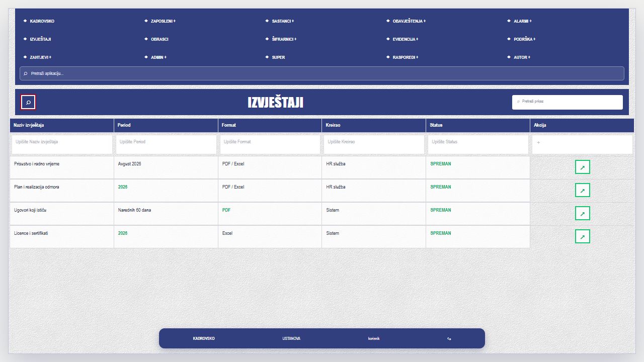Screen dimensions: 644x362
Task: Click SPREMAN status in Ugovori koji ističu row
Action: 441,210
